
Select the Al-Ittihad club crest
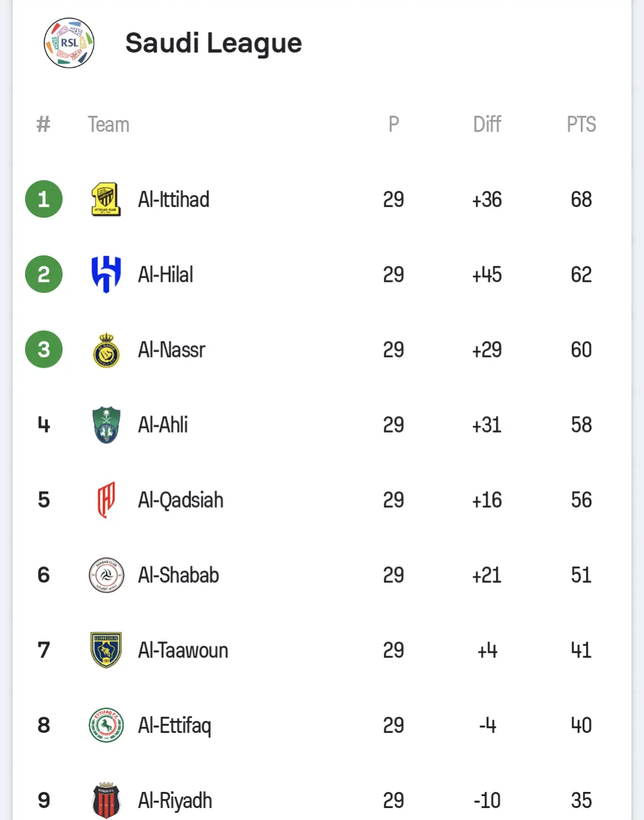(x=106, y=199)
